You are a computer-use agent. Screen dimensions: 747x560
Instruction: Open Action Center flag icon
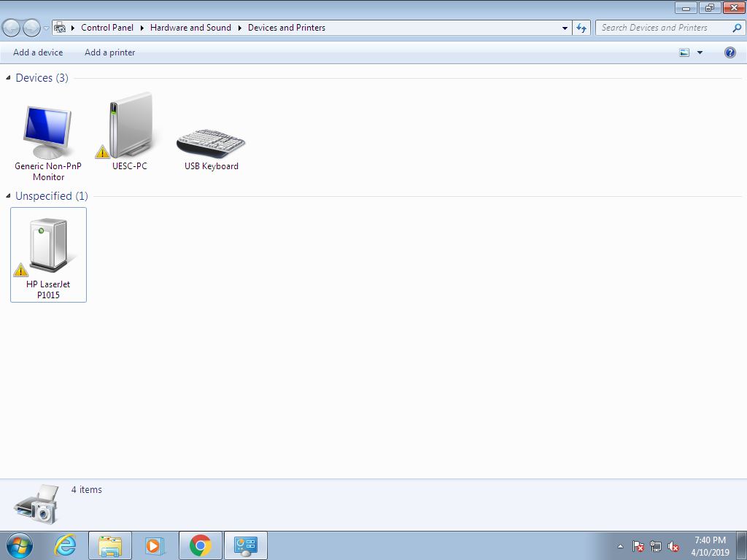638,546
